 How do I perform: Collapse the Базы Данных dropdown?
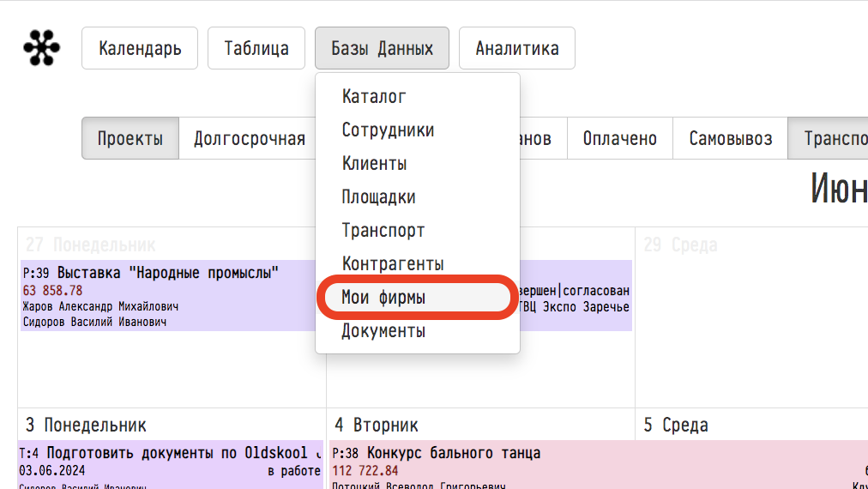(382, 48)
